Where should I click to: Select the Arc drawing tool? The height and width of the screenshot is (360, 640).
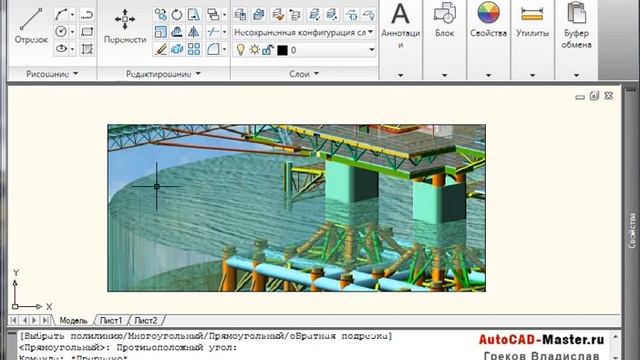click(61, 15)
